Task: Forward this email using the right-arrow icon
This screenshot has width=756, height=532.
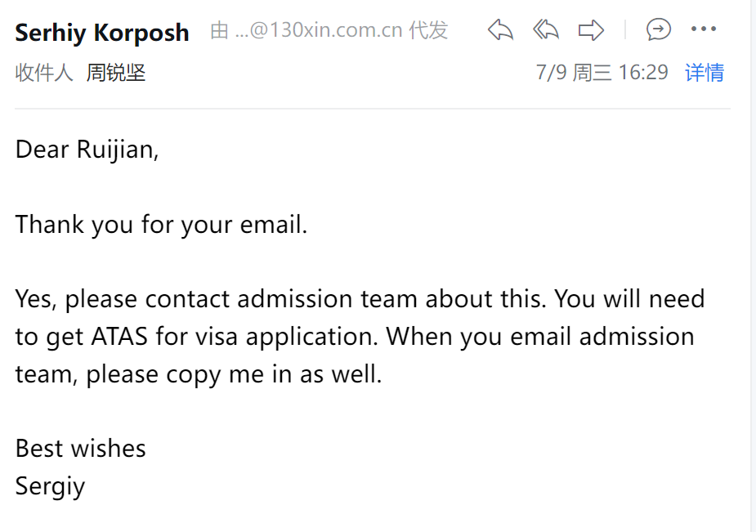Action: 590,31
